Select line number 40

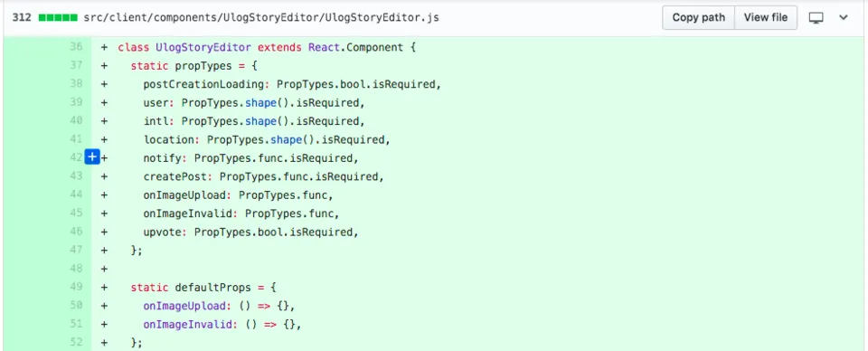pyautogui.click(x=76, y=120)
